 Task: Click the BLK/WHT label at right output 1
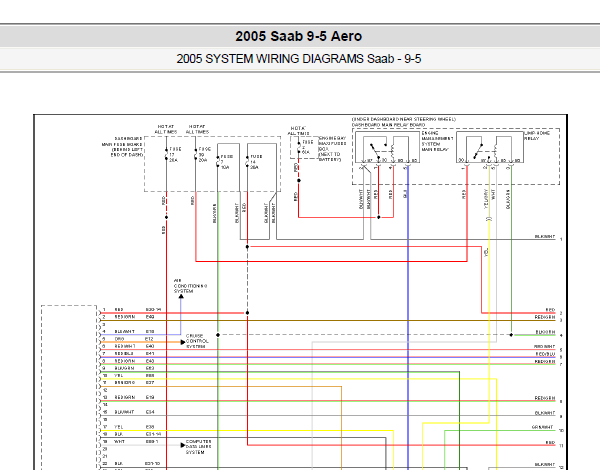pyautogui.click(x=545, y=237)
